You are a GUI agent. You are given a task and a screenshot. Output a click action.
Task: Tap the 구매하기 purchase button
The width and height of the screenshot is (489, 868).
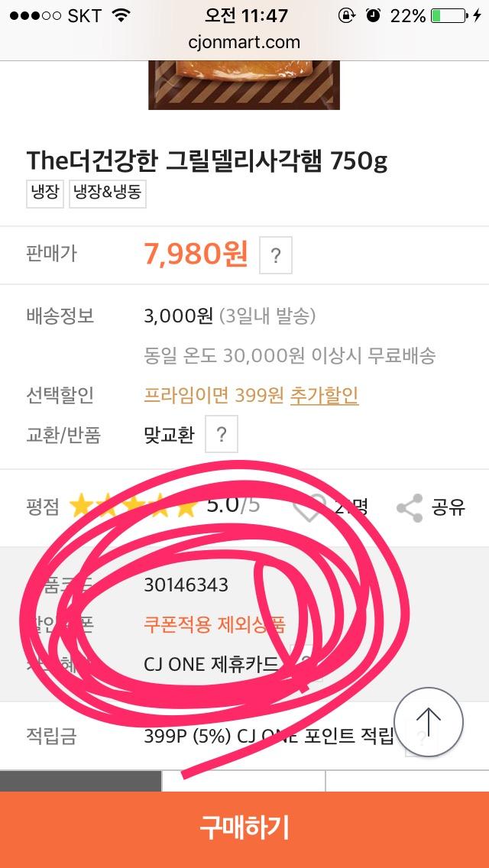coord(244,830)
